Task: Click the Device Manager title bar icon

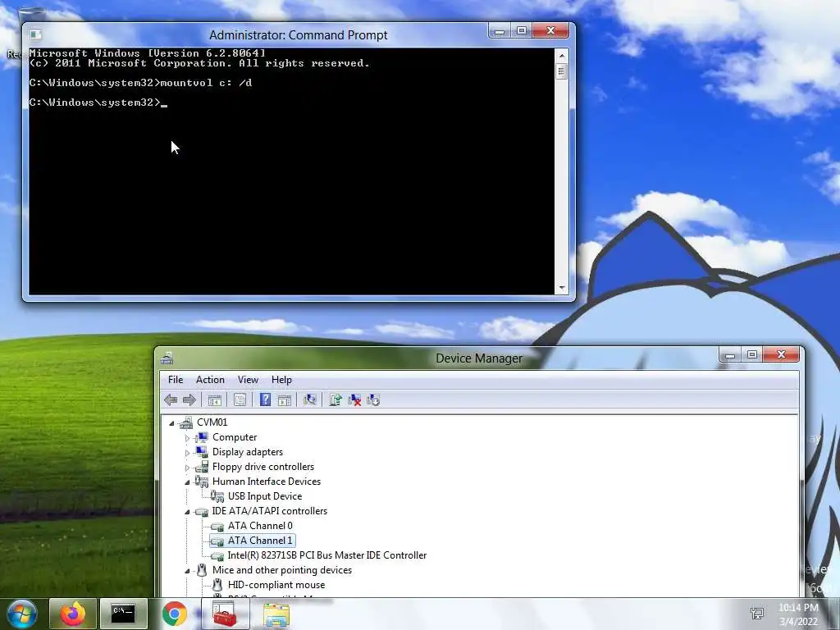Action: pyautogui.click(x=167, y=358)
